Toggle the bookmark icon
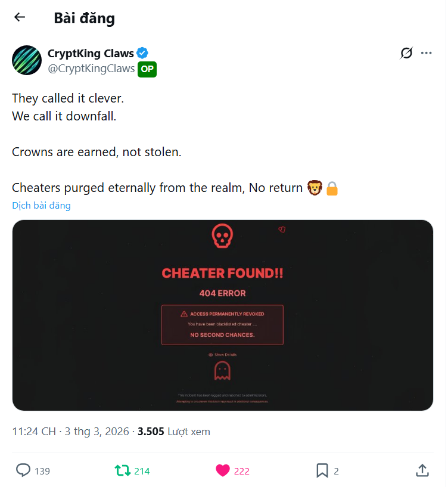448x487 pixels. click(x=322, y=470)
